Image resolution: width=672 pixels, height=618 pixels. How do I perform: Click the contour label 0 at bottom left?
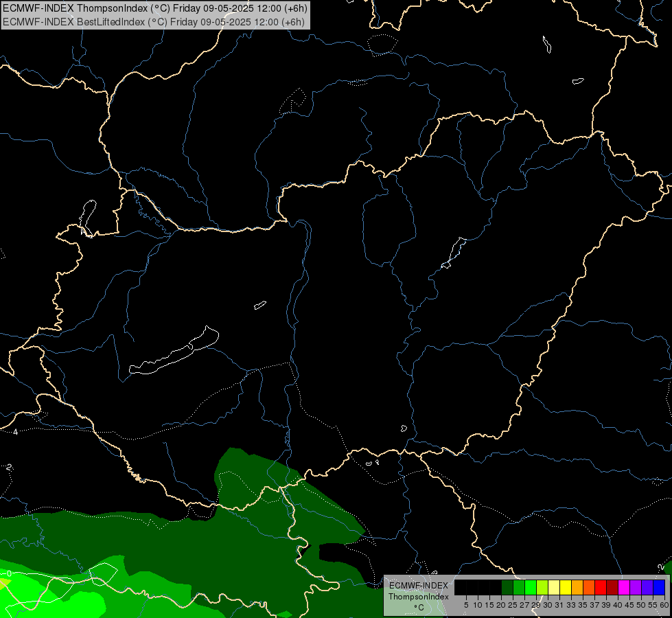click(x=9, y=574)
